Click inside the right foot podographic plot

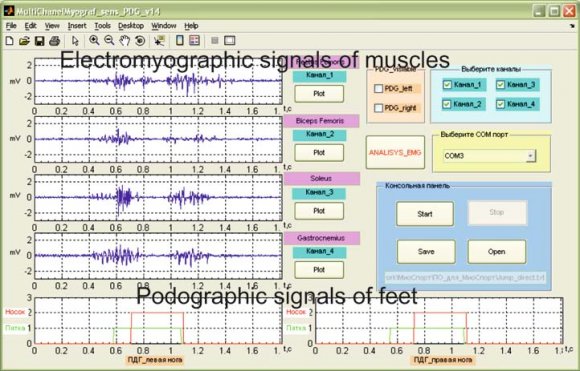[439, 320]
